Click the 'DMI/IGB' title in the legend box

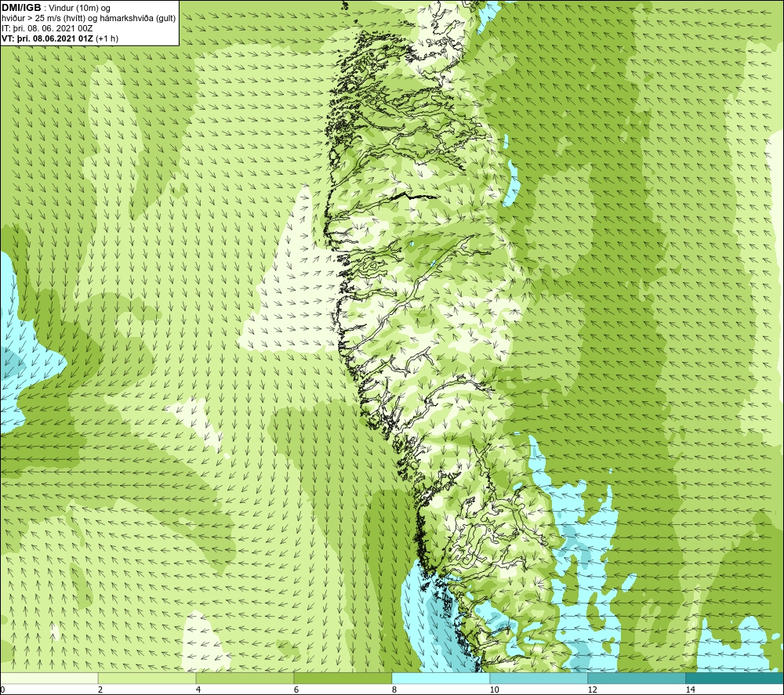coord(21,8)
